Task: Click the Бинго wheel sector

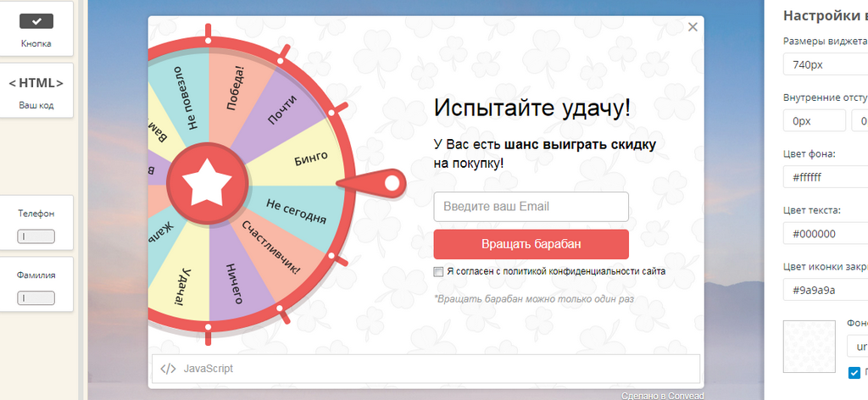Action: pos(310,158)
